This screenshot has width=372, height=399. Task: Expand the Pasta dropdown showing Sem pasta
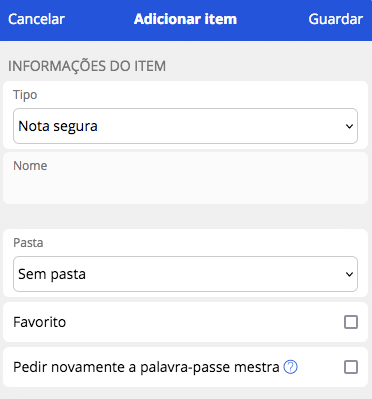pyautogui.click(x=185, y=274)
